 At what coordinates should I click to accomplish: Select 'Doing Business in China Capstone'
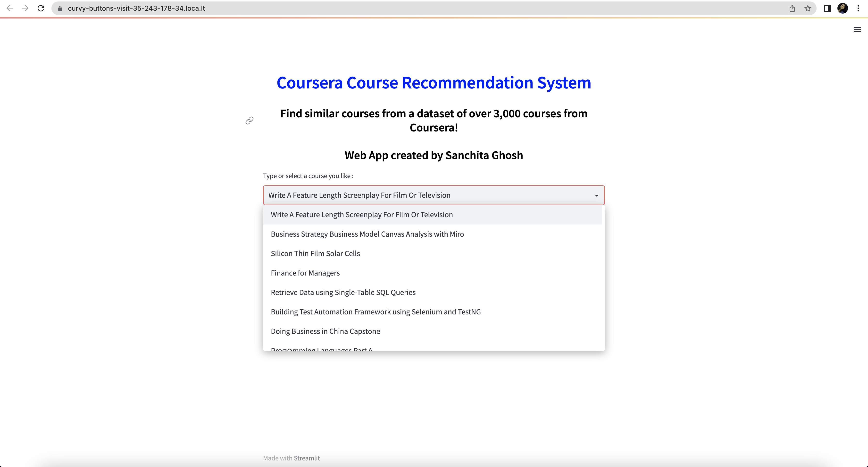325,331
